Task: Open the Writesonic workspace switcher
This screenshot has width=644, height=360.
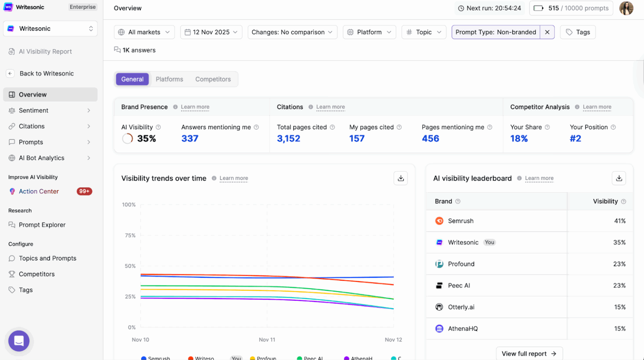Action: click(50, 28)
